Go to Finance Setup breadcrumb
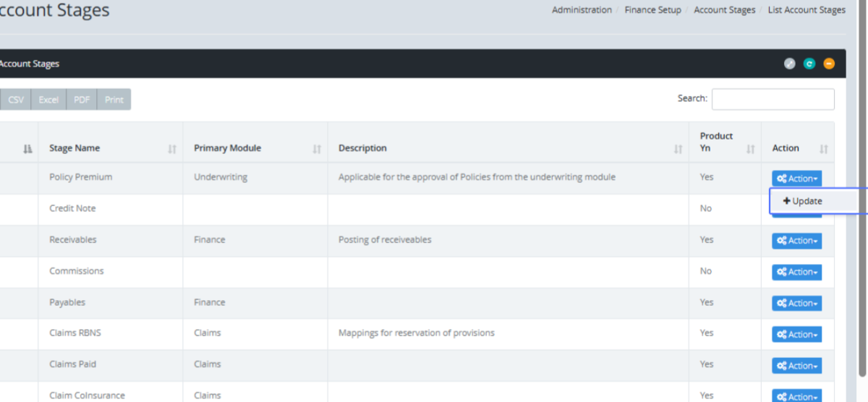The width and height of the screenshot is (868, 402). click(652, 10)
